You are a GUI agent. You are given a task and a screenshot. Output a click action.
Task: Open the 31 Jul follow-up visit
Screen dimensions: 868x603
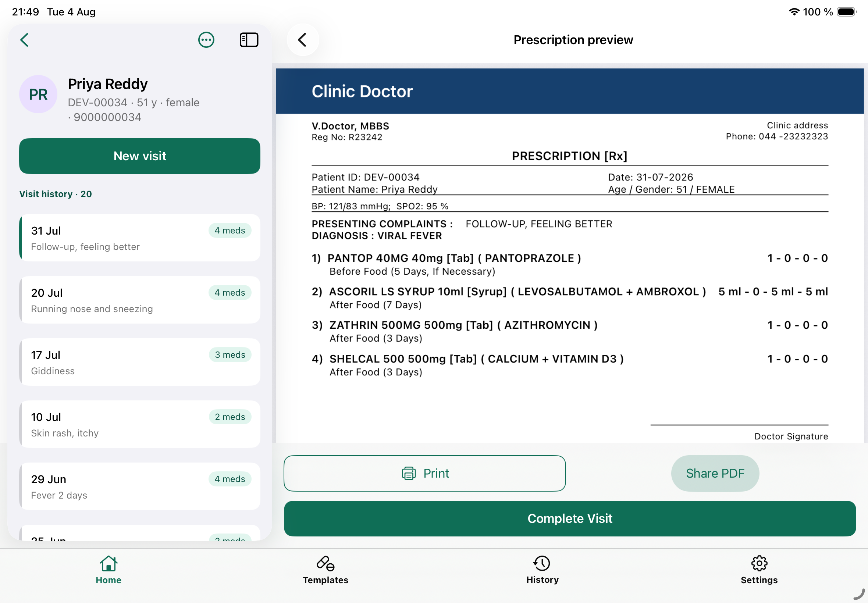click(140, 238)
